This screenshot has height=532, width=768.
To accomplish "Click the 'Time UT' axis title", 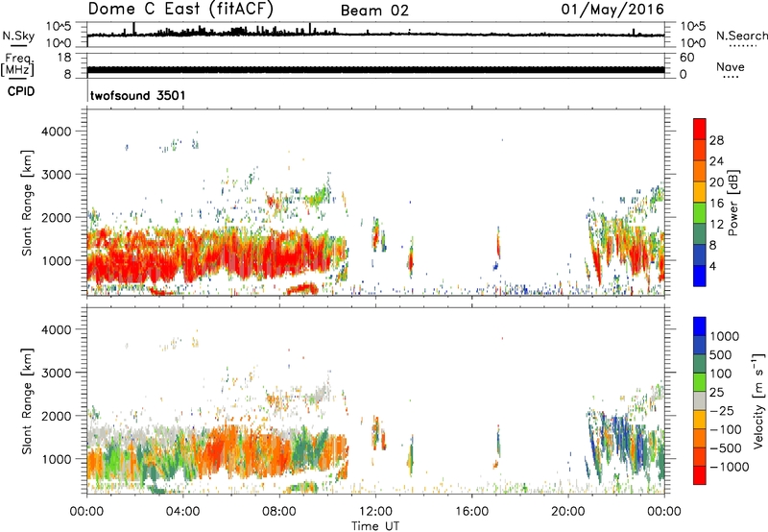I will pos(375,526).
